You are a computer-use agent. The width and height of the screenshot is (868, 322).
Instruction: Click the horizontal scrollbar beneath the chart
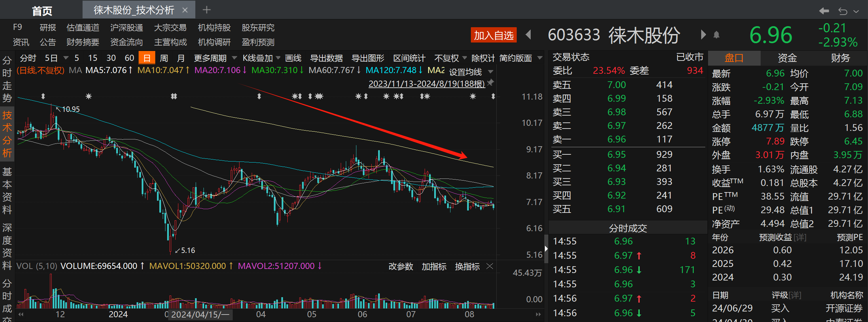[x=272, y=314]
